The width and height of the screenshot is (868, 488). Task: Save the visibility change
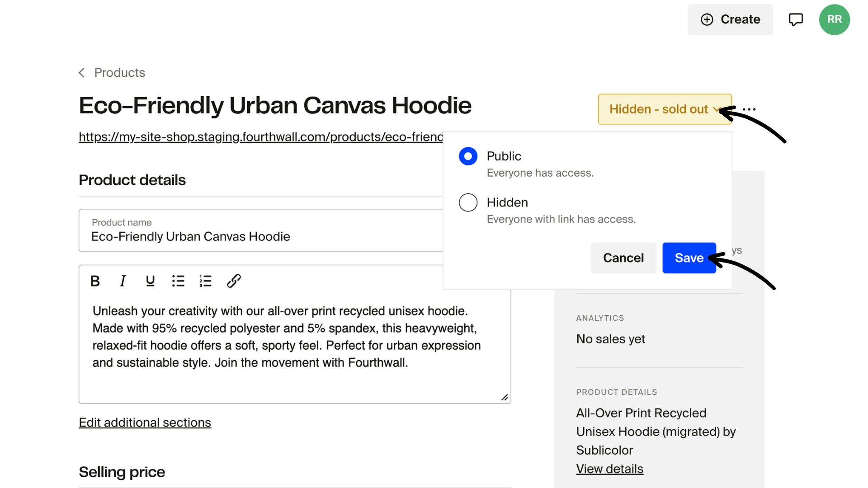[689, 258]
